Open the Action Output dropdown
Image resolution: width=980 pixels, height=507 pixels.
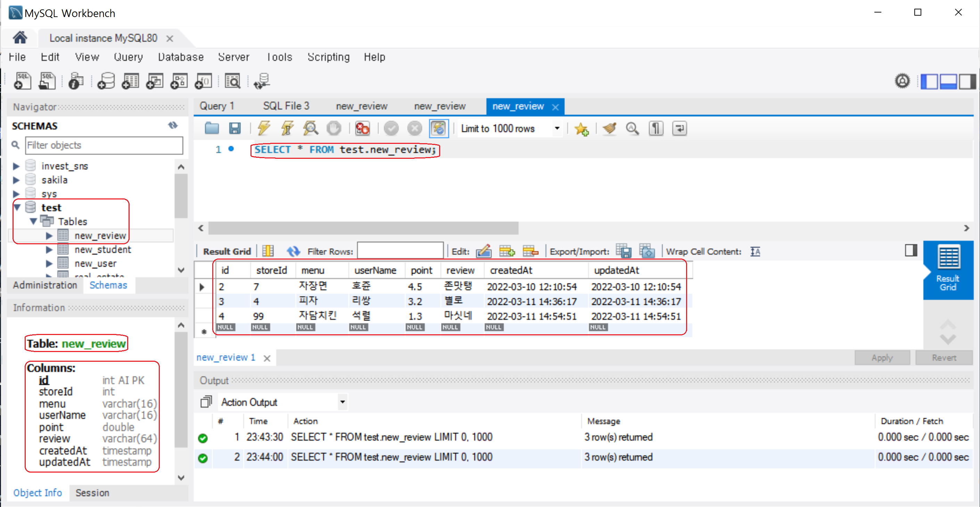click(343, 402)
